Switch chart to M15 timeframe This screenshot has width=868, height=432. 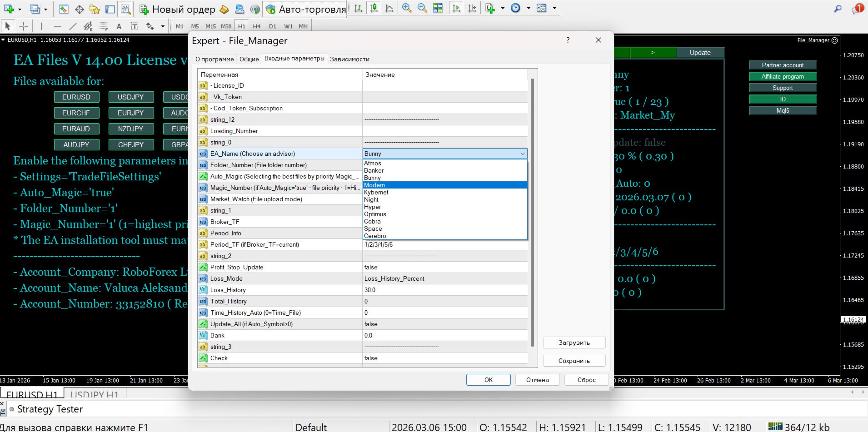click(210, 26)
